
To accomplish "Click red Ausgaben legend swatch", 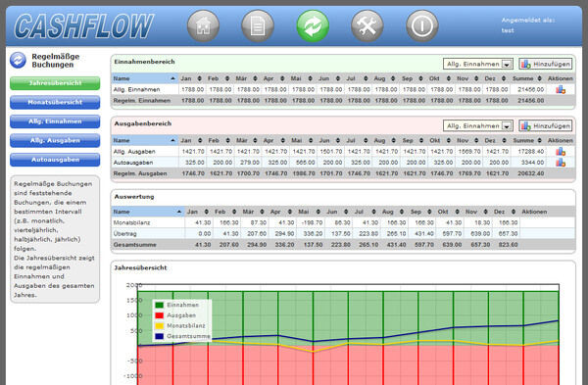I will (160, 315).
